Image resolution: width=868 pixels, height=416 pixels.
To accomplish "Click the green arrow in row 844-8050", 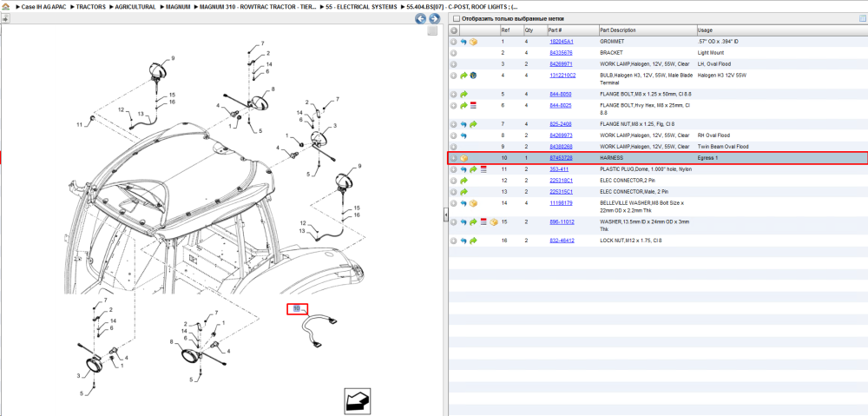I will click(x=464, y=94).
